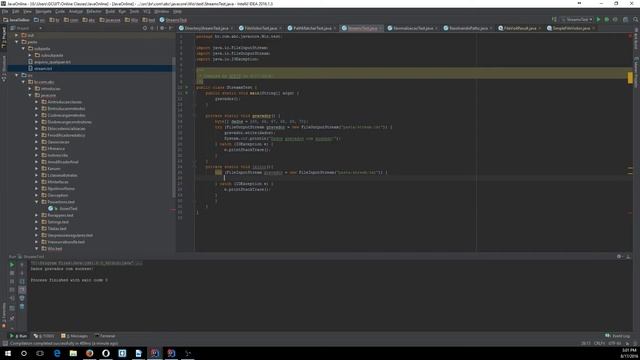Screen dimensions: 640x360
Task: Open the Help menu
Action: pos(177,11)
